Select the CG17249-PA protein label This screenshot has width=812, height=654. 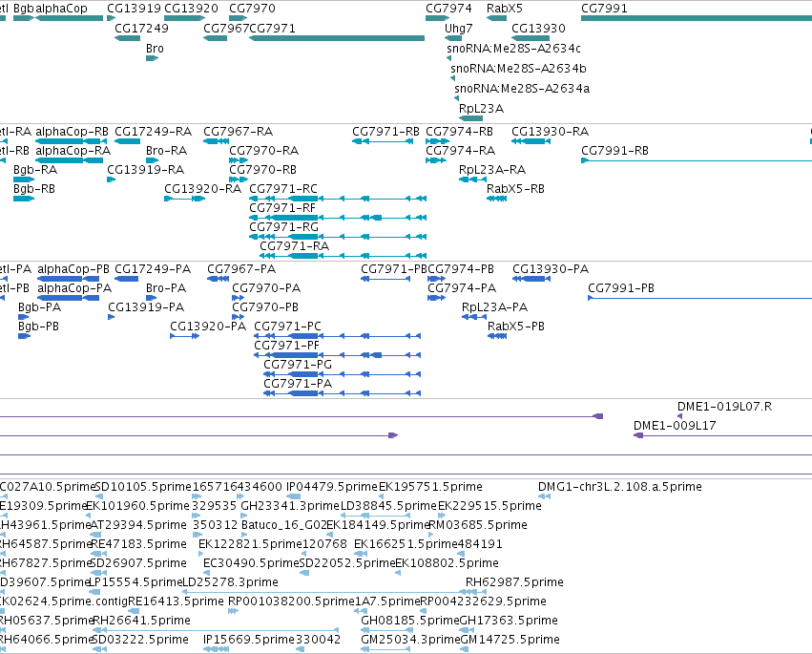click(153, 269)
